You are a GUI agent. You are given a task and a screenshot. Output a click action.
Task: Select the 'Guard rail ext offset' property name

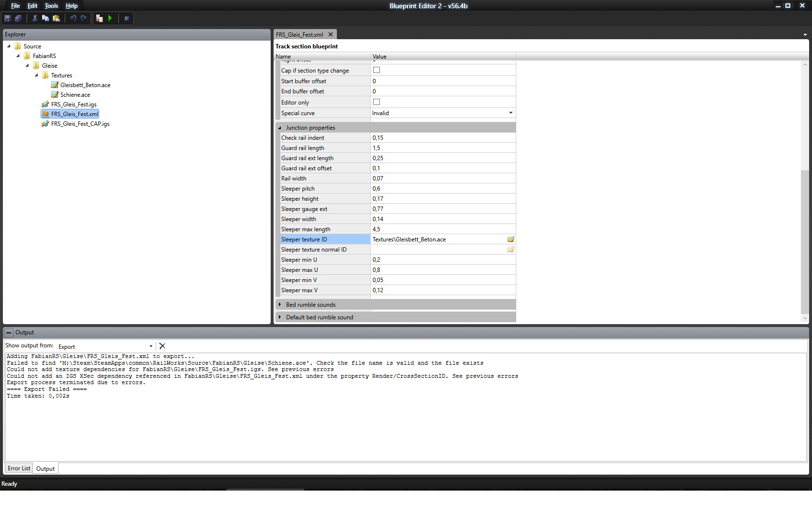(306, 168)
